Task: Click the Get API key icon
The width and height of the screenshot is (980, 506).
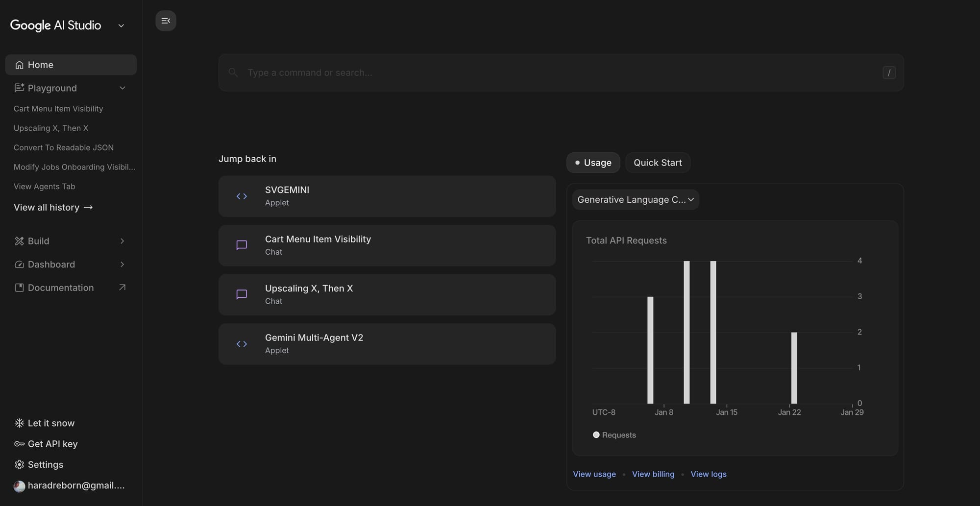Action: click(19, 444)
